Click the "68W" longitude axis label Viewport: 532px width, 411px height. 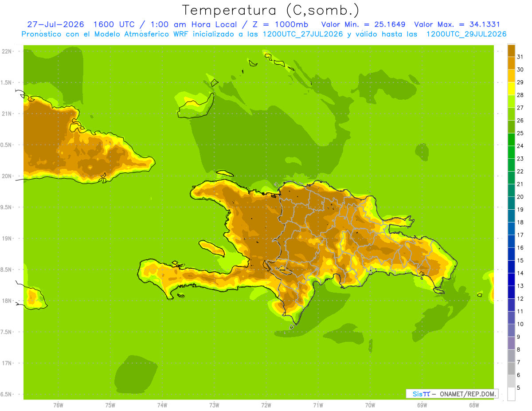tap(474, 405)
